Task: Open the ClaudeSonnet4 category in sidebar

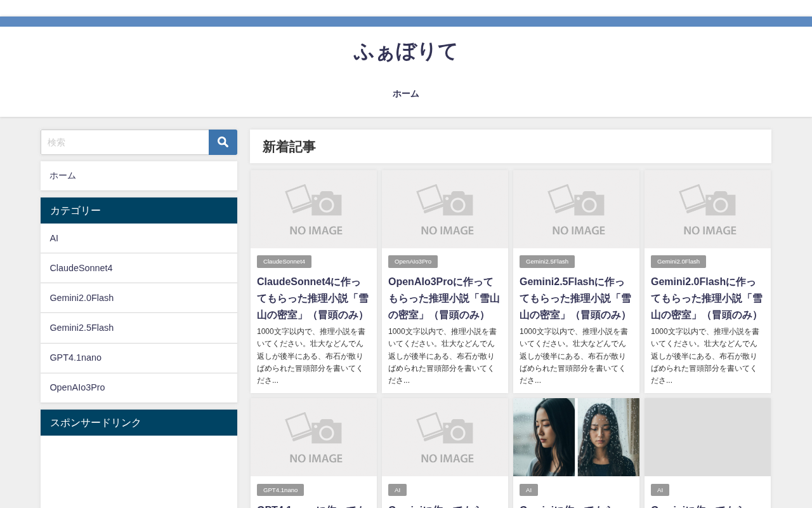Action: (x=139, y=268)
